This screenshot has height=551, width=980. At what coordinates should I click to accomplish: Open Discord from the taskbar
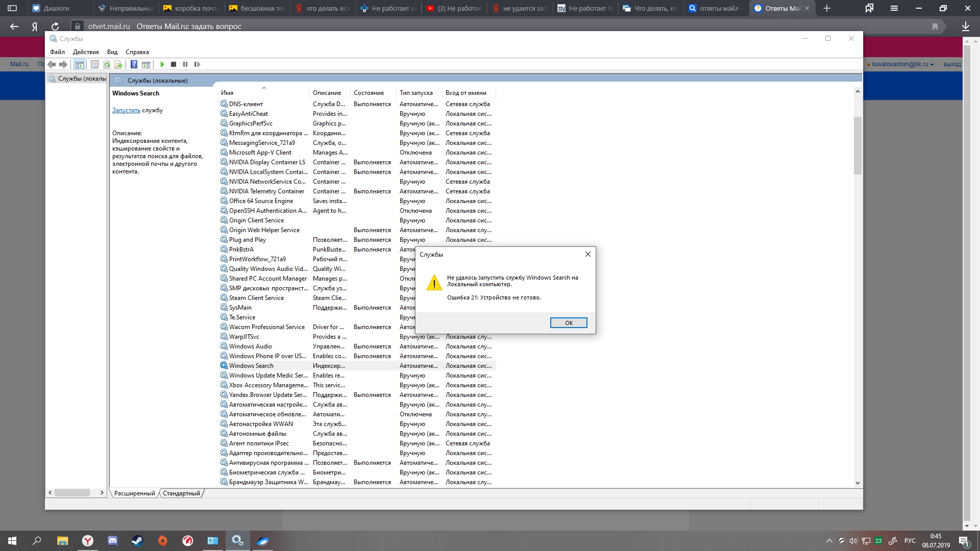tap(112, 541)
